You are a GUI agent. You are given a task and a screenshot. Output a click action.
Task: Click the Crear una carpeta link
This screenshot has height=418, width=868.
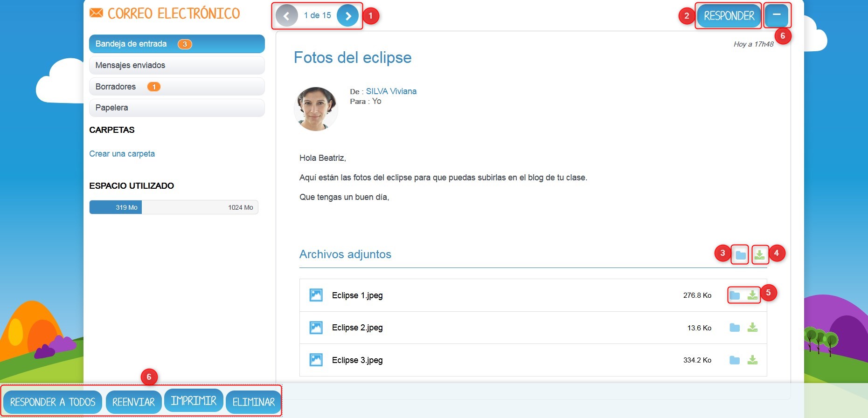tap(122, 154)
